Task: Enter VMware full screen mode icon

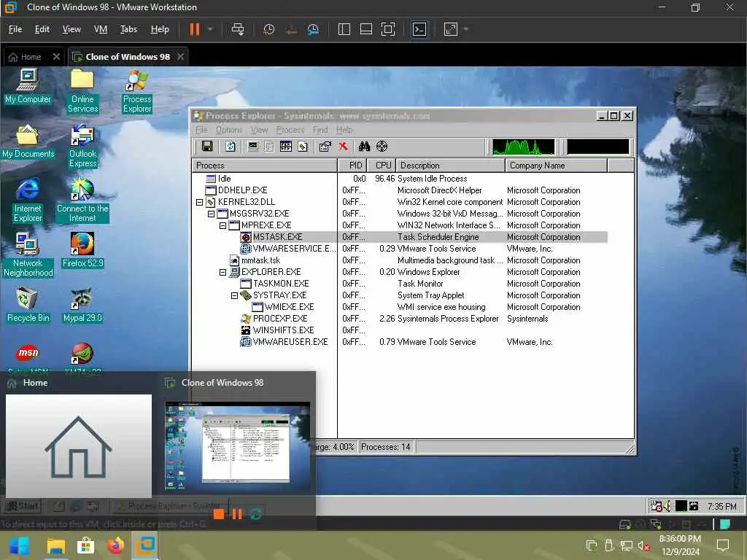Action: coord(388,29)
